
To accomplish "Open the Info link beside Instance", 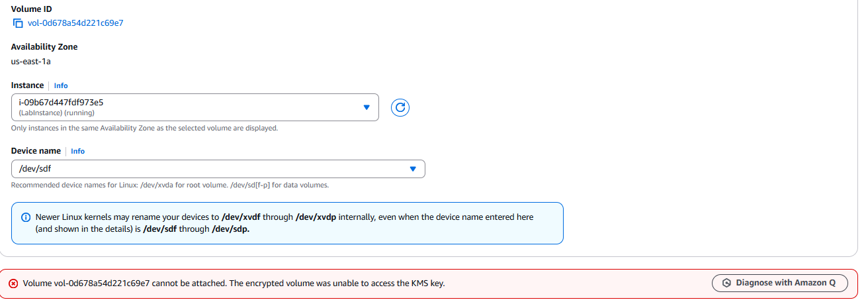I will [x=61, y=85].
